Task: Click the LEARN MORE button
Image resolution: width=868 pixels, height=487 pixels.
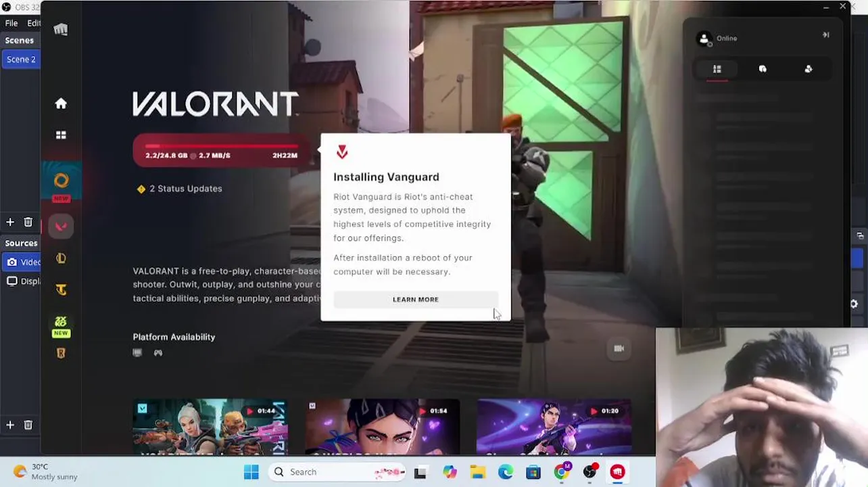Action: coord(416,300)
